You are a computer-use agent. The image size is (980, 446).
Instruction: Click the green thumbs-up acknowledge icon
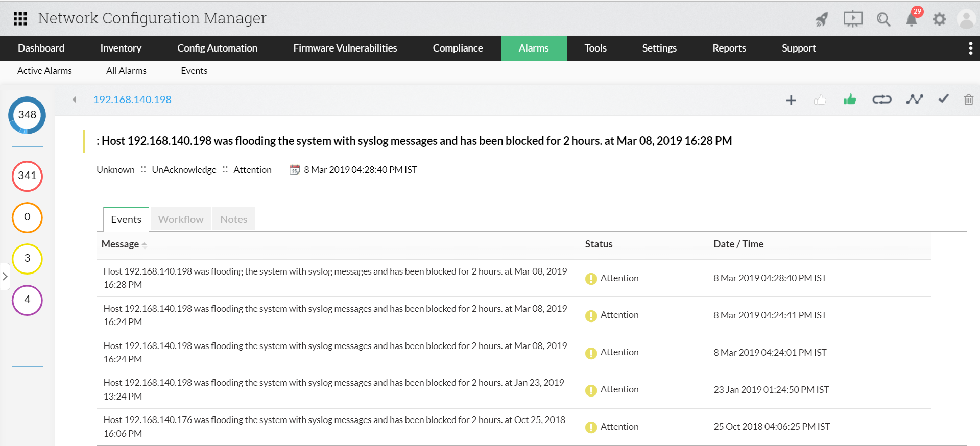click(x=850, y=100)
